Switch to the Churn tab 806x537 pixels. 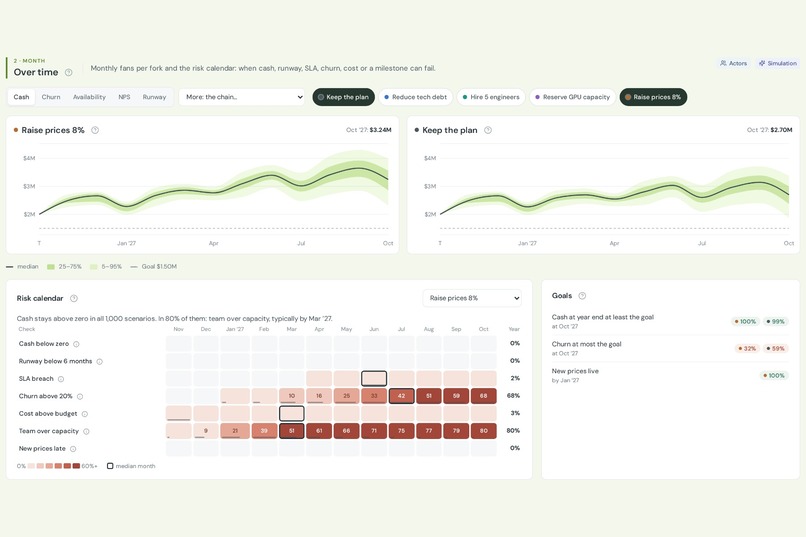(51, 97)
